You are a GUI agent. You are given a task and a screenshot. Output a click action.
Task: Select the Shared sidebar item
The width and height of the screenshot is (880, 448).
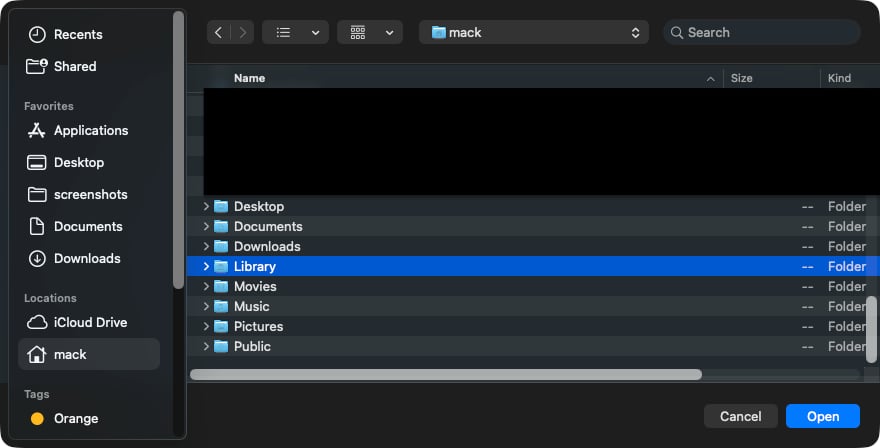(75, 66)
